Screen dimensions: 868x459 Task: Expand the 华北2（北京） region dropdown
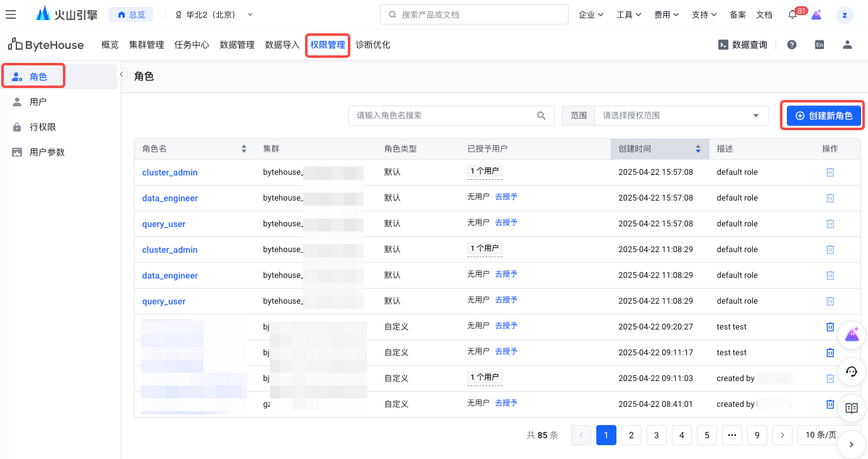[214, 14]
